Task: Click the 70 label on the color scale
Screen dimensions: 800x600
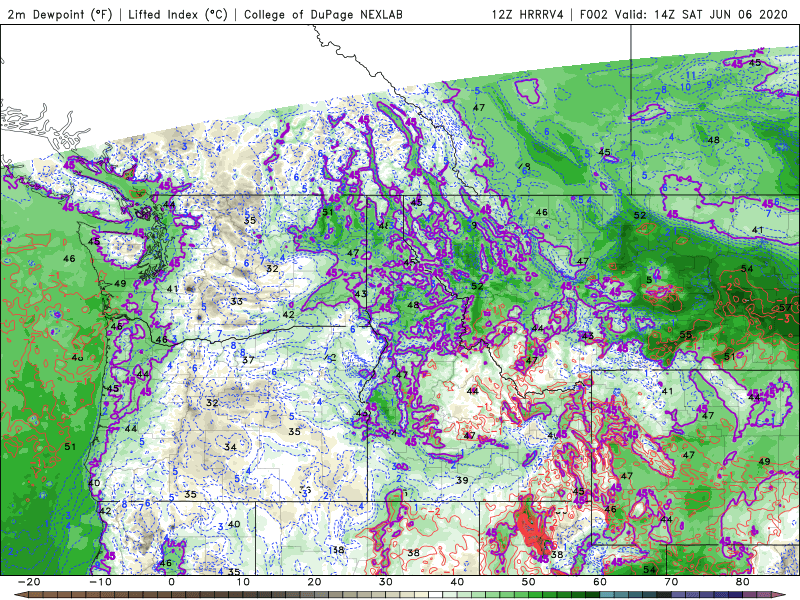Action: 671,582
